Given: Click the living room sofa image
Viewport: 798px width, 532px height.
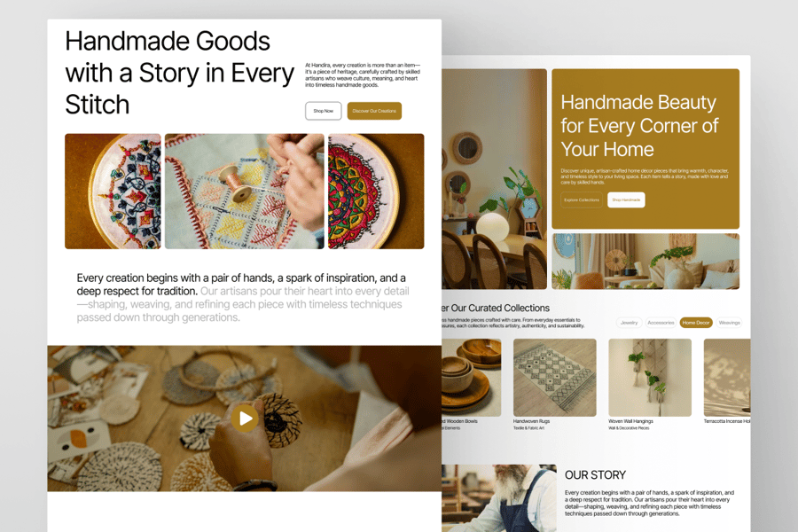Looking at the screenshot, I should coord(645,262).
